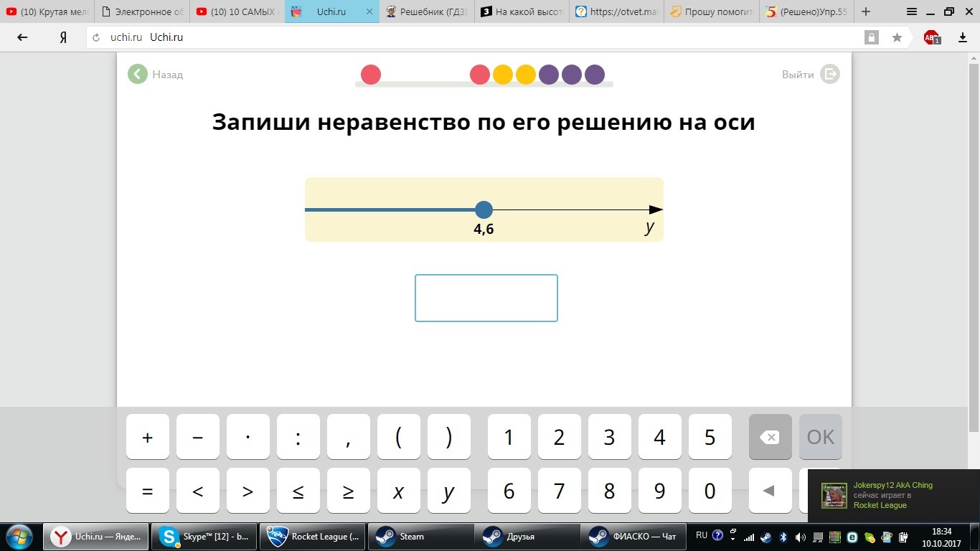This screenshot has width=980, height=551.
Task: Click the exit door icon next to Выйти
Action: pos(829,74)
